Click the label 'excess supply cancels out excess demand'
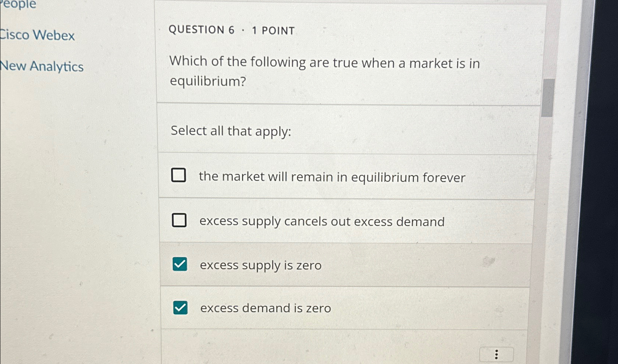Screen dimensions: 618x364 (x=322, y=221)
